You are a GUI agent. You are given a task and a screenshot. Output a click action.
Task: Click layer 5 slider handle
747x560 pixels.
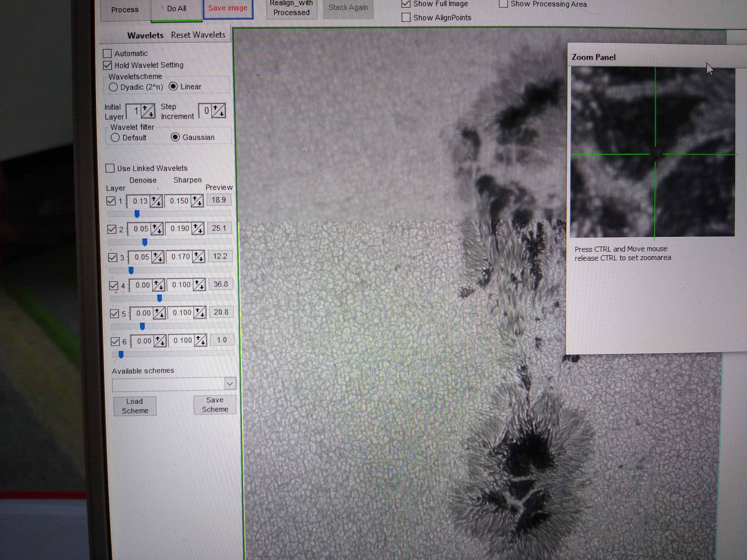click(x=142, y=326)
